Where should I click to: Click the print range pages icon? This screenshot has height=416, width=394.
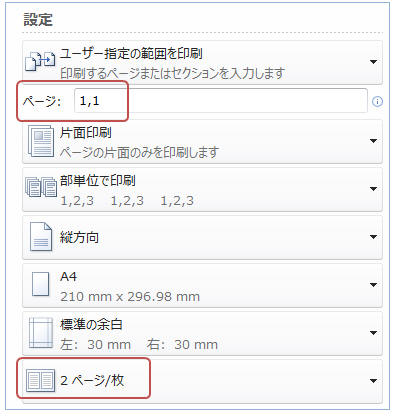(40, 61)
